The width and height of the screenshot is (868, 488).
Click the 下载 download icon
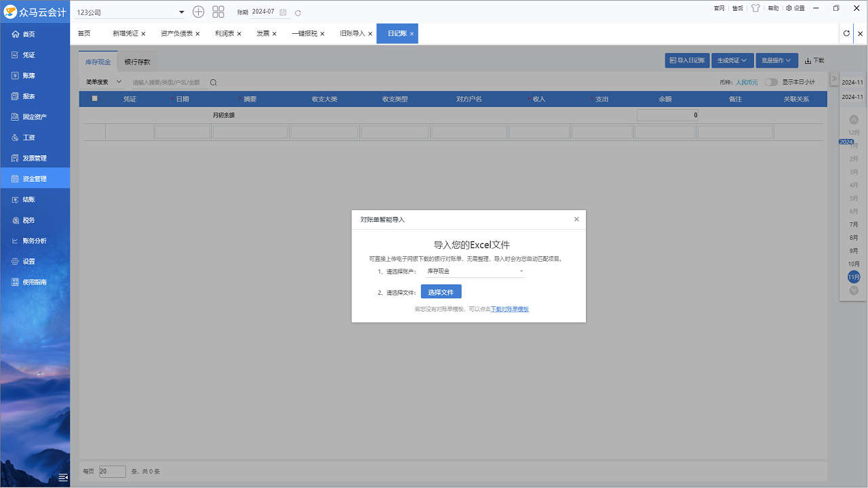click(814, 60)
